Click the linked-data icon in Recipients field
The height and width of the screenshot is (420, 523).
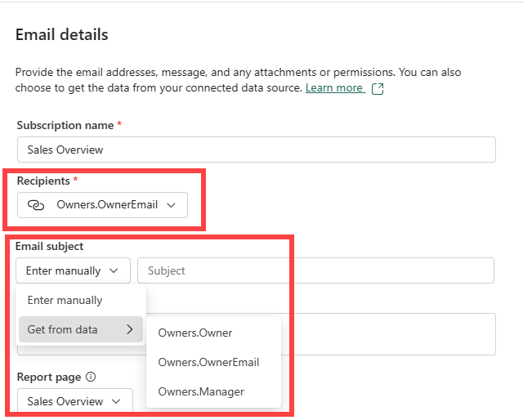[36, 205]
